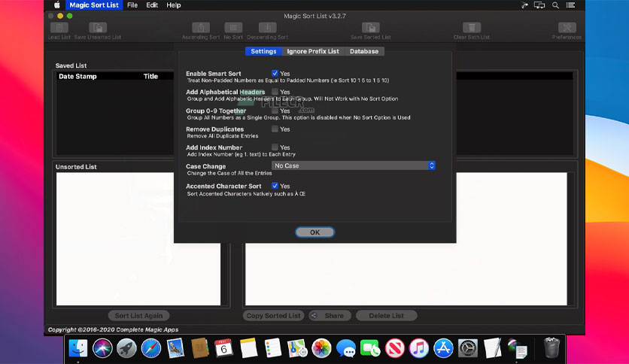This screenshot has height=364, width=629.
Task: Expand the Case Change dropdown
Action: 353,165
